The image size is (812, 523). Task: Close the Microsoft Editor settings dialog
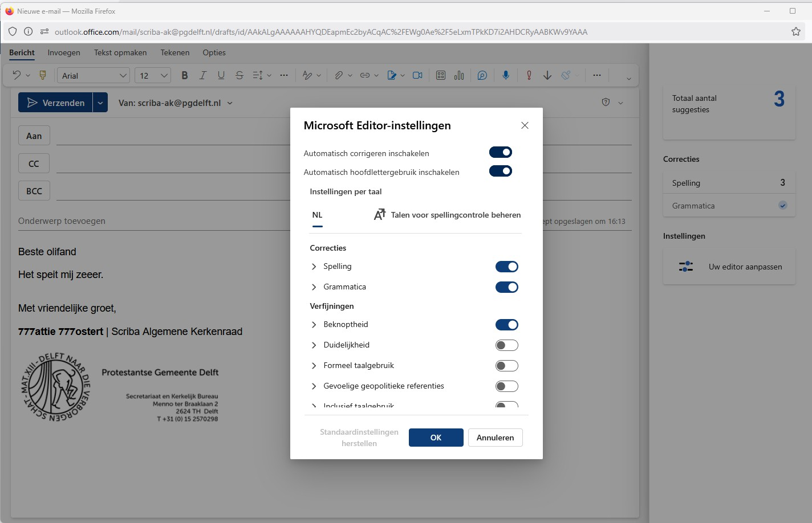coord(525,125)
